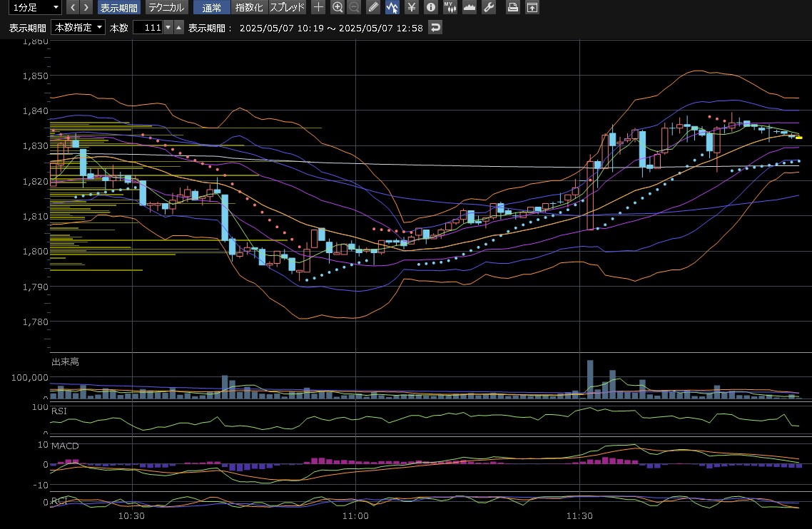Zoom in on the chart
This screenshot has height=529, width=812.
338,7
